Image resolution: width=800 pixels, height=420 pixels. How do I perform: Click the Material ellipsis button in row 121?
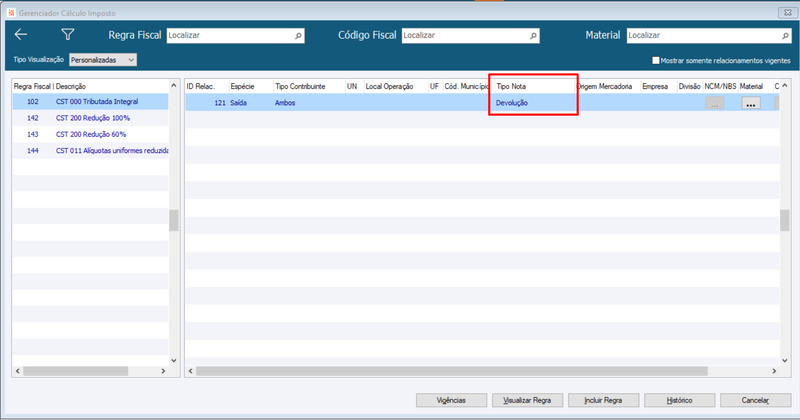751,103
